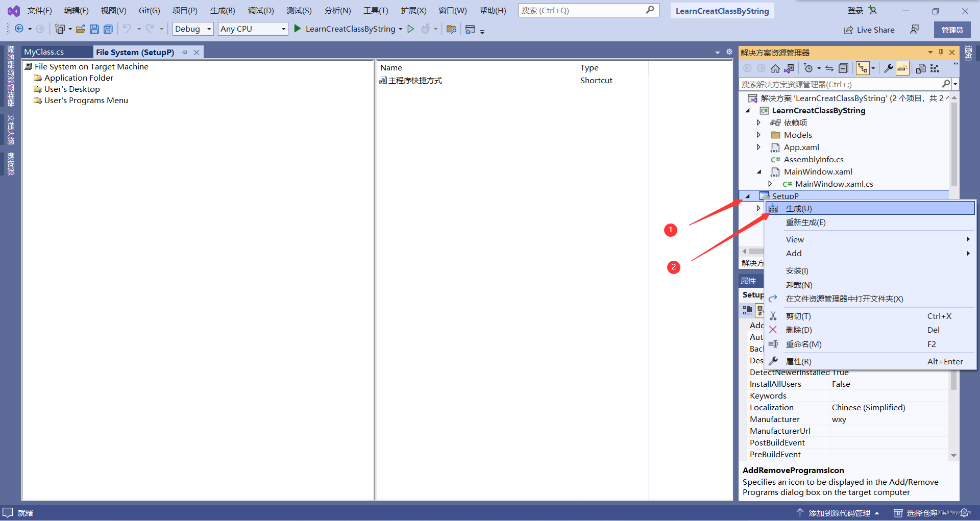Click the Find in Files folder-search icon

(451, 29)
